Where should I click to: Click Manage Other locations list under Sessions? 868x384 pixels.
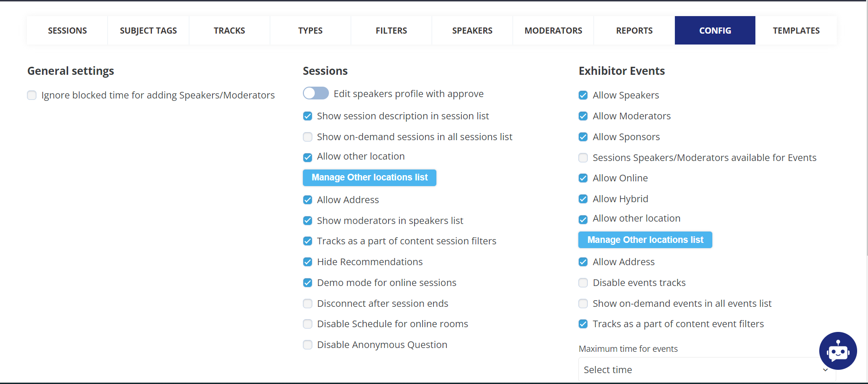370,178
